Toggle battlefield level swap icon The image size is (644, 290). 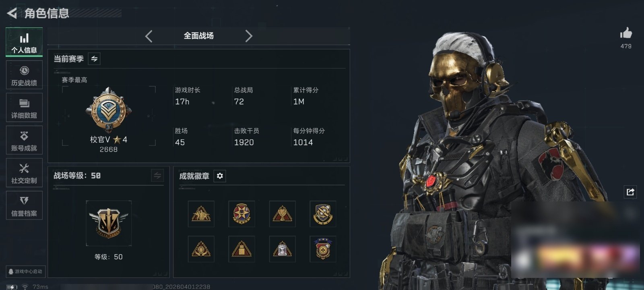(x=157, y=176)
